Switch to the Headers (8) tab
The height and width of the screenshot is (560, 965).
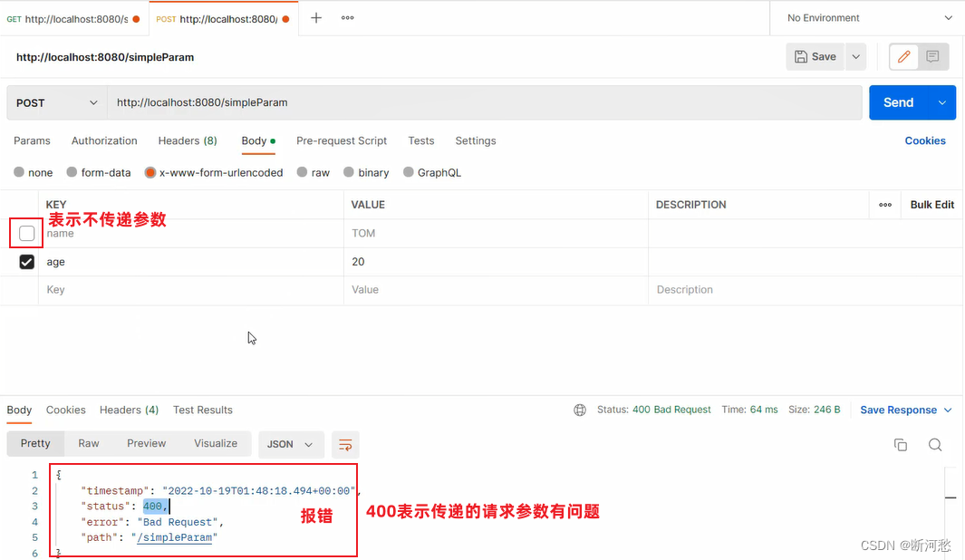187,141
